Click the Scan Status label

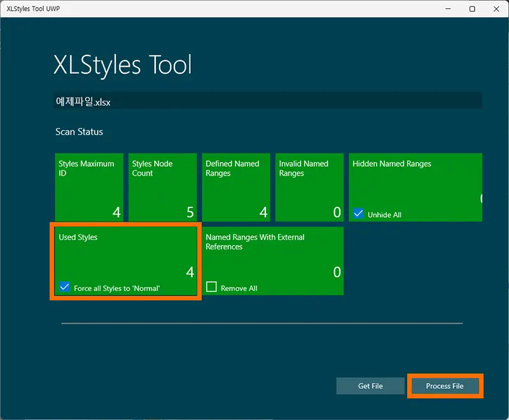79,132
